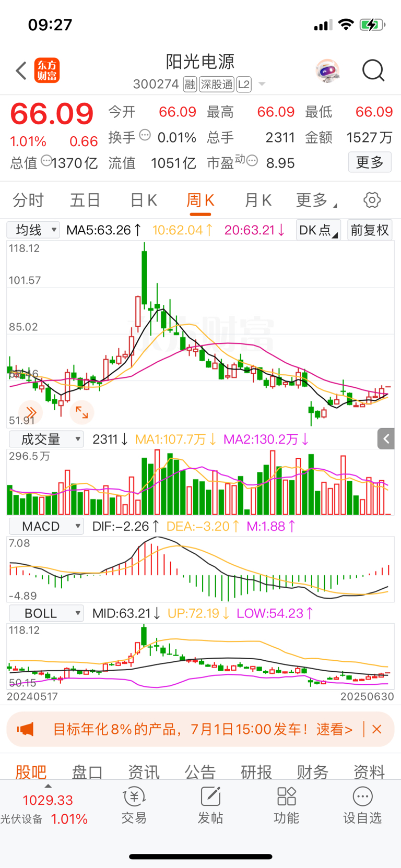
Task: Expand chart to fullscreen icon
Action: 82,412
